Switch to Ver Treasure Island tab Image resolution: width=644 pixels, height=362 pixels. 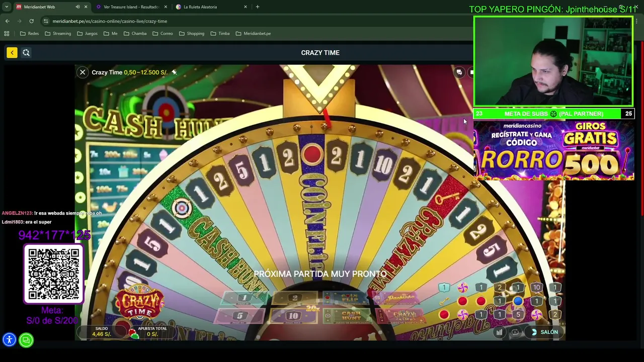(x=131, y=7)
